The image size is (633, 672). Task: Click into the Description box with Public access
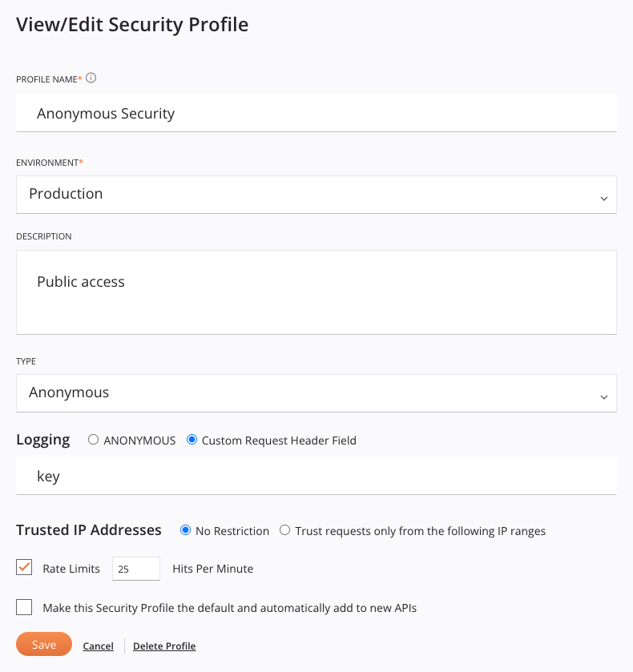316,292
